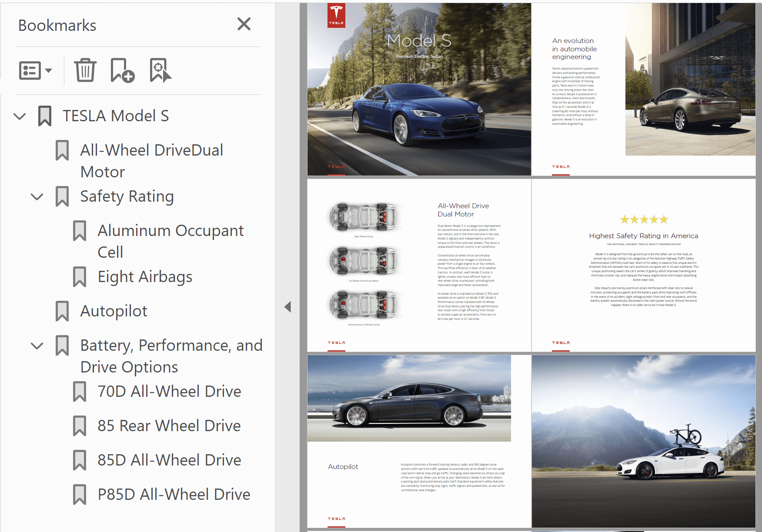Click the 'Bookmarks' panel title
Viewport: 762px width, 532px height.
click(57, 26)
